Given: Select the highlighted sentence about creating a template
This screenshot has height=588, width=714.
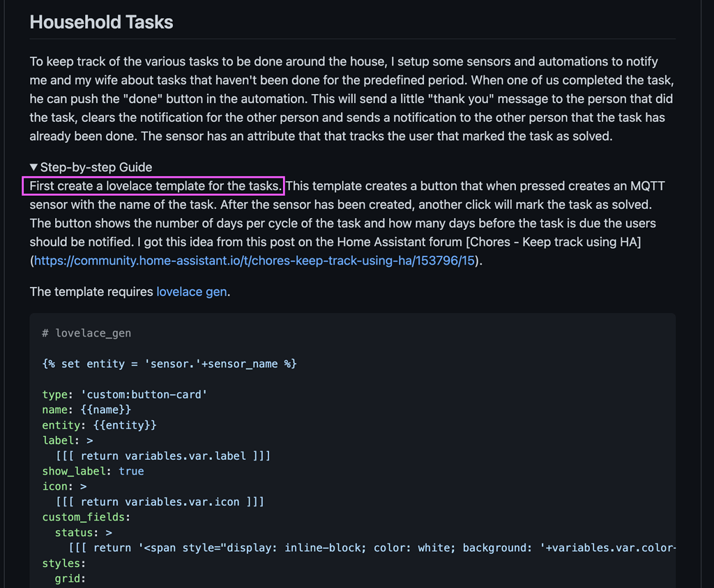Looking at the screenshot, I should (153, 186).
